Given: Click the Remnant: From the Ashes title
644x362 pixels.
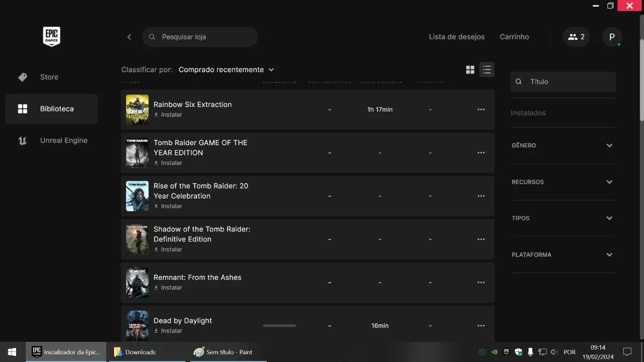Looking at the screenshot, I should [x=197, y=277].
